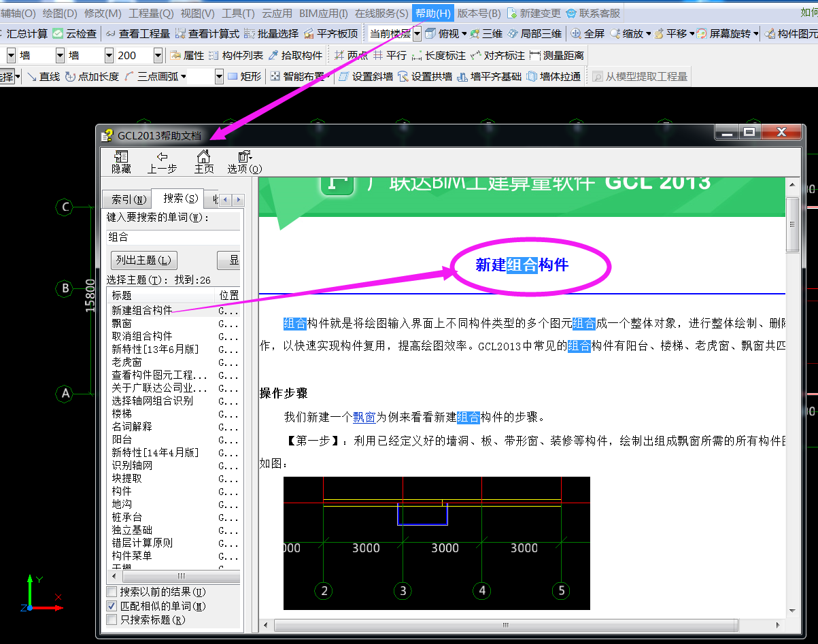818x644 pixels.
Task: Open the 绘图(D) menu
Action: click(x=60, y=13)
